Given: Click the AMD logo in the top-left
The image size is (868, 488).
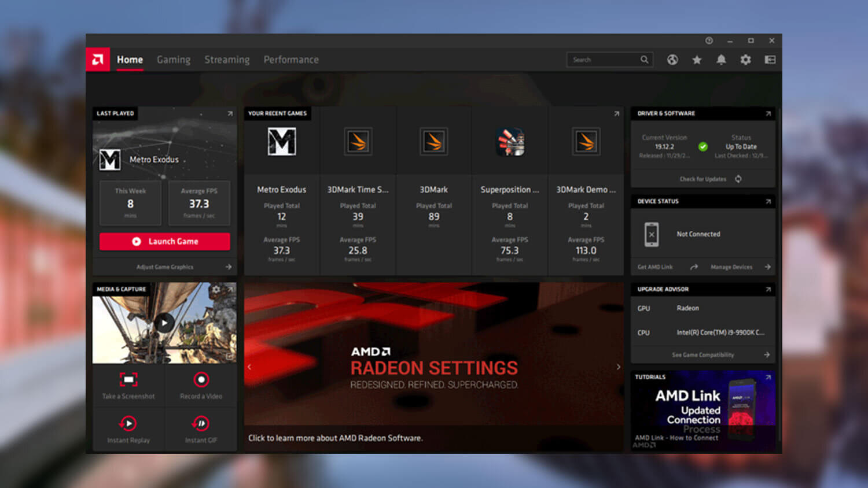Looking at the screenshot, I should pos(97,59).
